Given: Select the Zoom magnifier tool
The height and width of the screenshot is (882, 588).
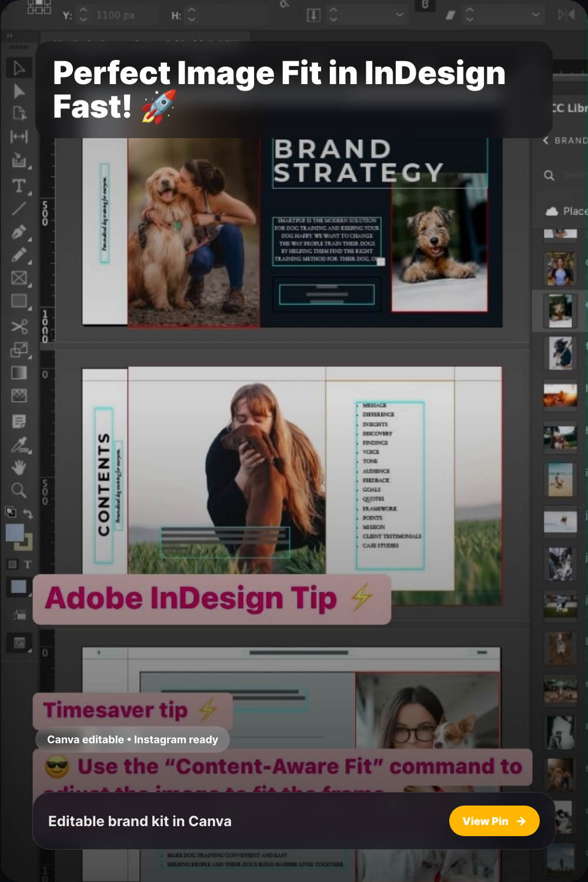Looking at the screenshot, I should tap(19, 490).
